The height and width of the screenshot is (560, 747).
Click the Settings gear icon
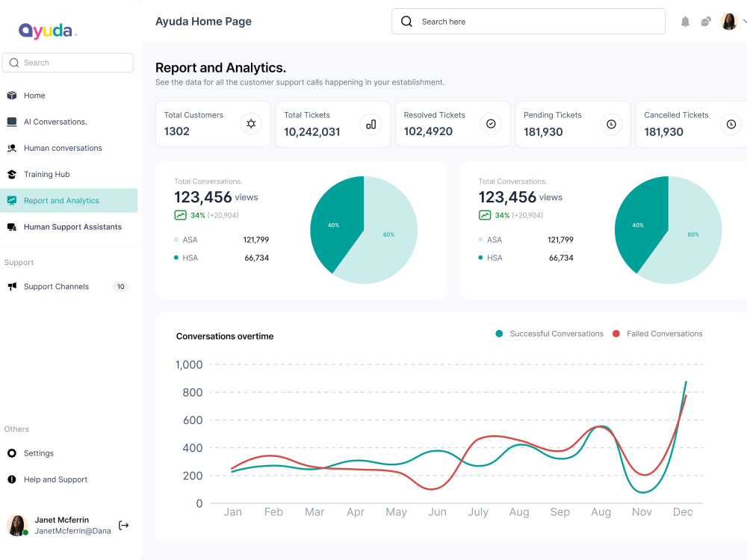coord(12,453)
